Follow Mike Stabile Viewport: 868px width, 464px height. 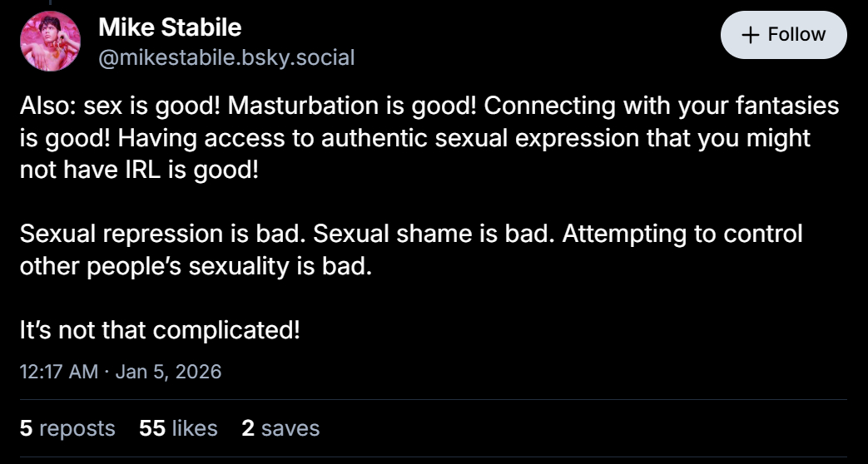(783, 35)
